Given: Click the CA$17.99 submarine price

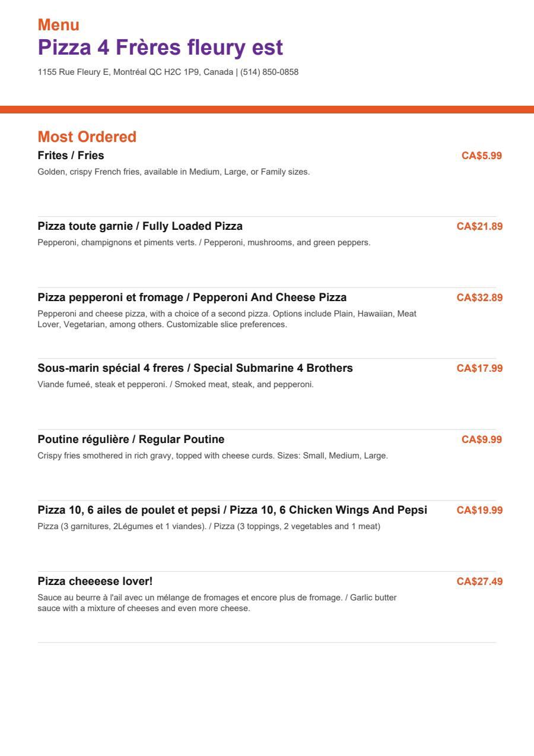Looking at the screenshot, I should (x=479, y=368).
